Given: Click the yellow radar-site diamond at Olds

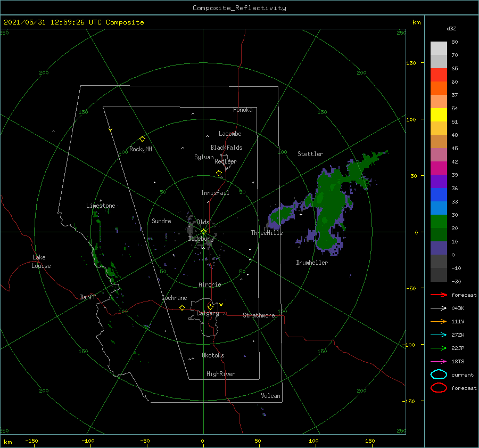Looking at the screenshot, I should [x=203, y=232].
